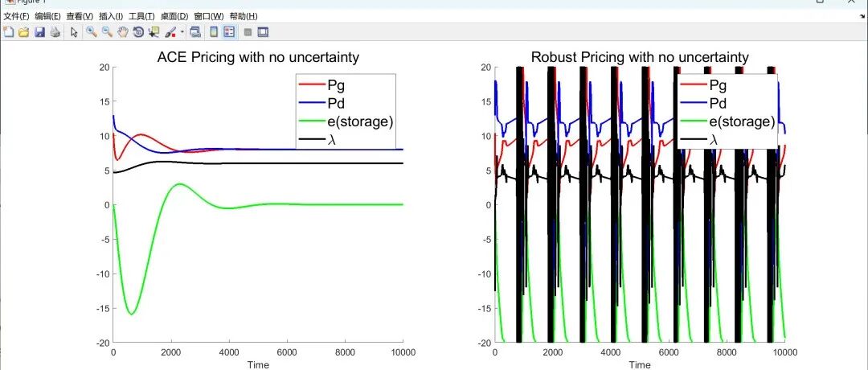Toggle the Insert Legend toolbar button

coord(229,32)
